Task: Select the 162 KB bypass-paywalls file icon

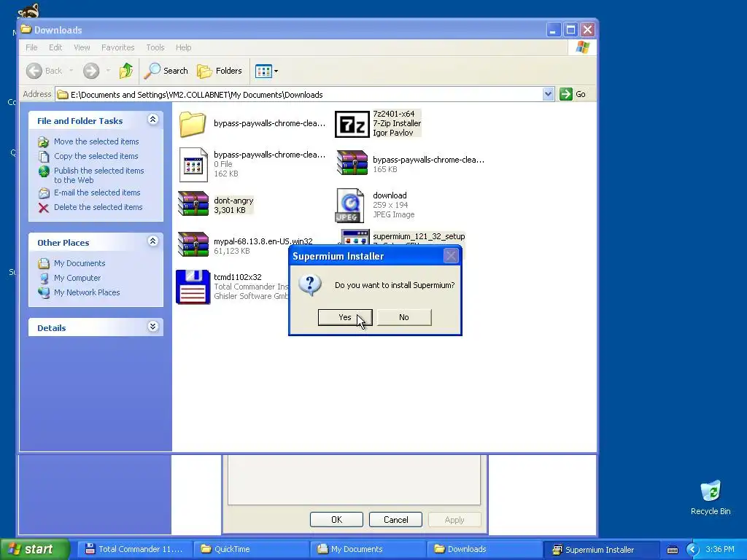Action: [x=193, y=165]
